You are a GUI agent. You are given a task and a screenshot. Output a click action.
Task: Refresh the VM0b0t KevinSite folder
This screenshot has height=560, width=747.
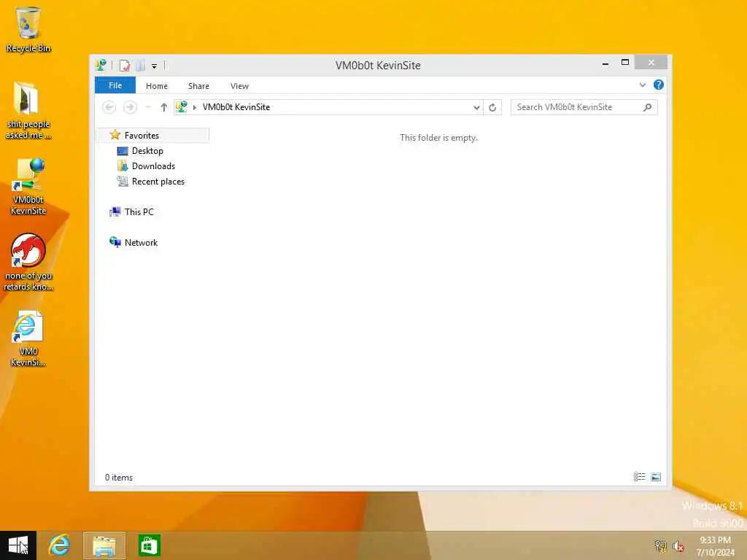coord(492,108)
